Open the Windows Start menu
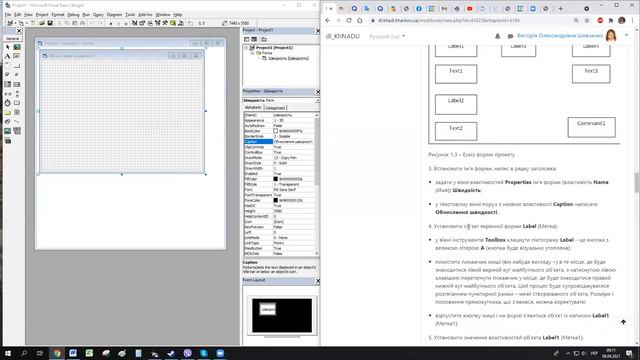 pyautogui.click(x=8, y=353)
